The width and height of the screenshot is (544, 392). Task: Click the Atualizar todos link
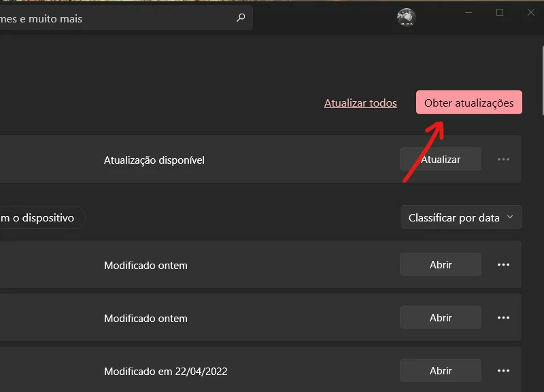coord(360,103)
